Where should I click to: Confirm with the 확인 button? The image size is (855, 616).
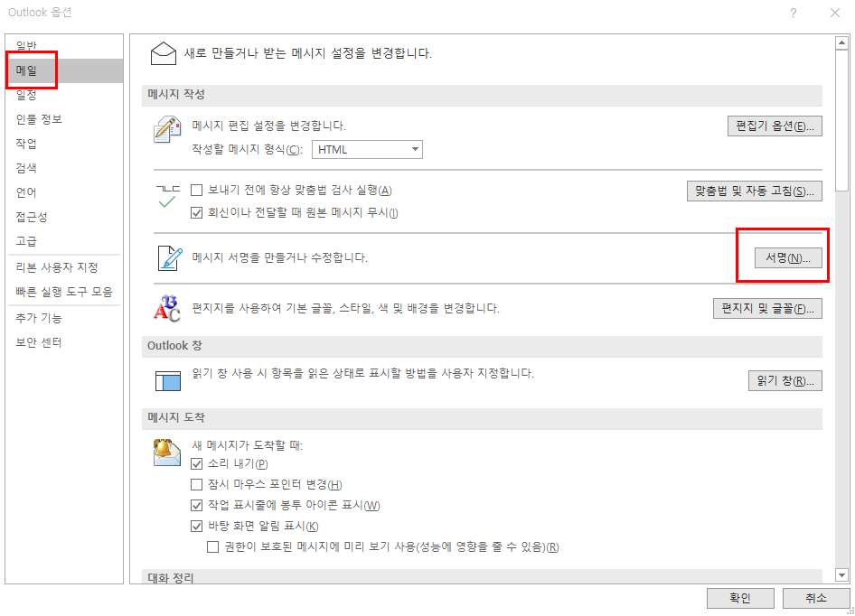pyautogui.click(x=740, y=598)
